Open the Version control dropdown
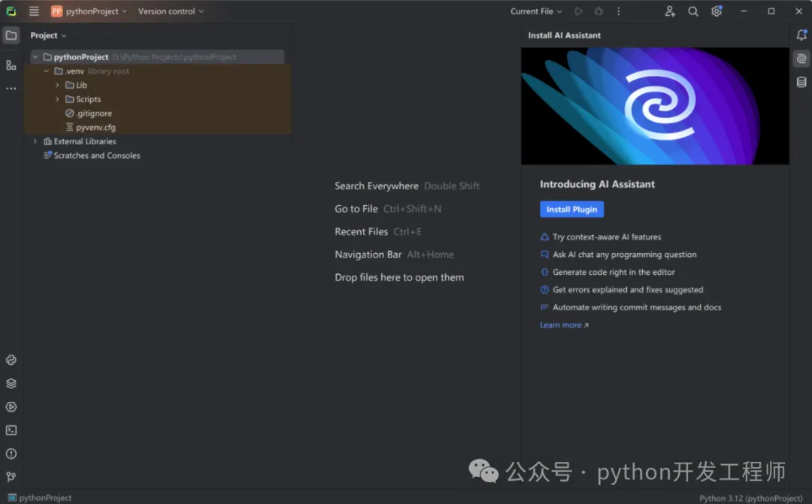This screenshot has width=812, height=504. point(171,11)
